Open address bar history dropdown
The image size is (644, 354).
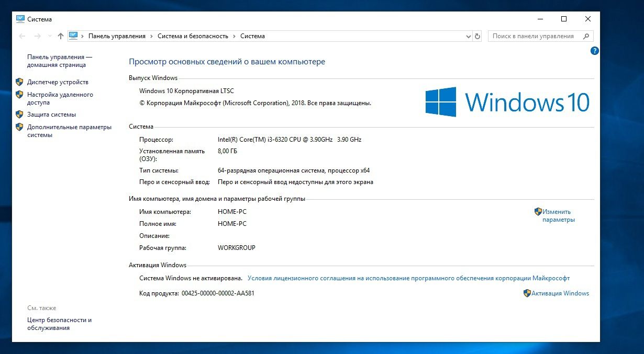coord(469,36)
